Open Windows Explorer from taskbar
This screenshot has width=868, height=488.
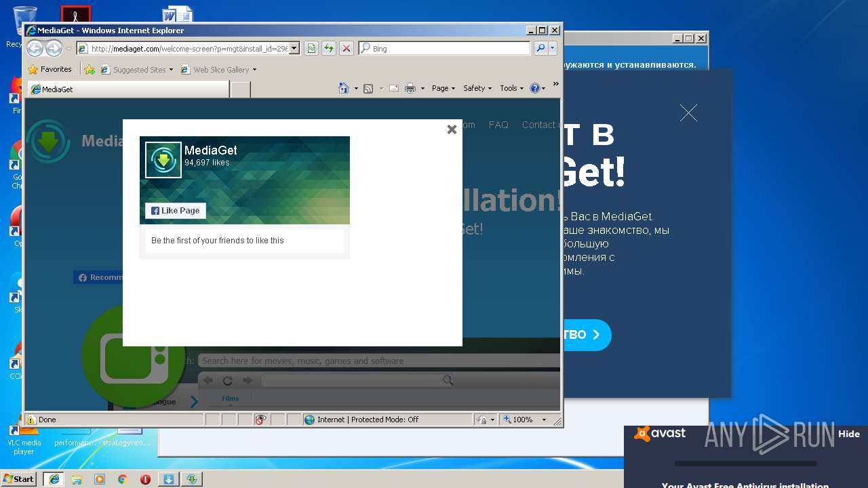click(x=77, y=479)
